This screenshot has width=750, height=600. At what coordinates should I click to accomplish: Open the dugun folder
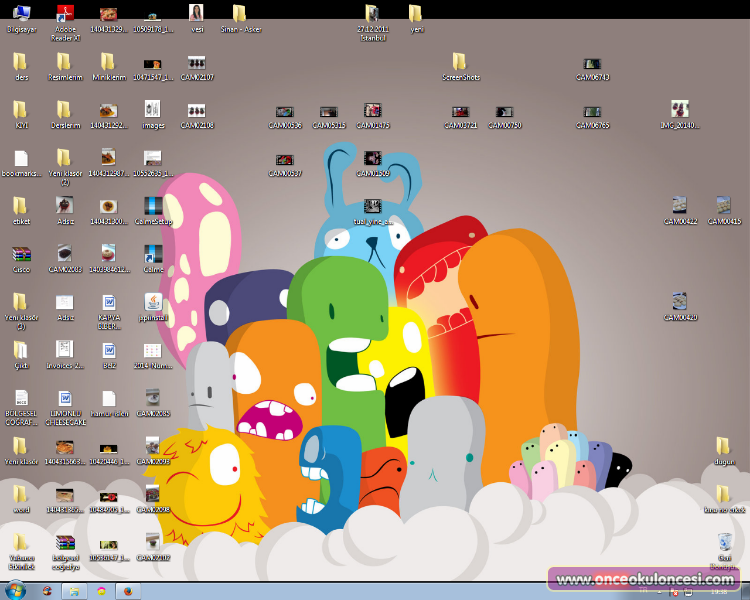(722, 446)
